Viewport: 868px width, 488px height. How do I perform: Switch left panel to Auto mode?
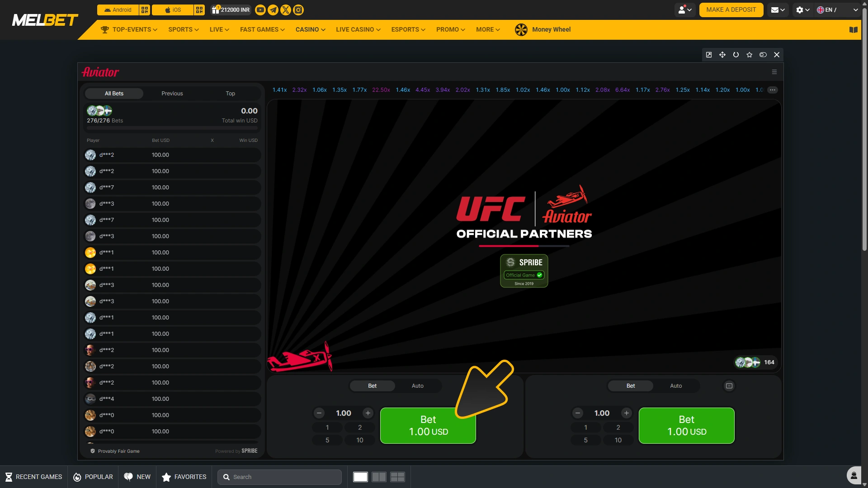click(418, 386)
